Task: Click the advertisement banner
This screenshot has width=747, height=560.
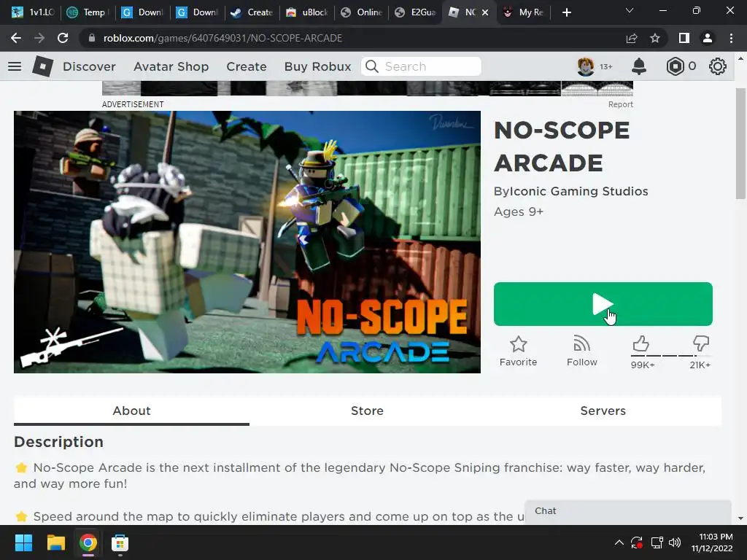Action: [x=368, y=88]
